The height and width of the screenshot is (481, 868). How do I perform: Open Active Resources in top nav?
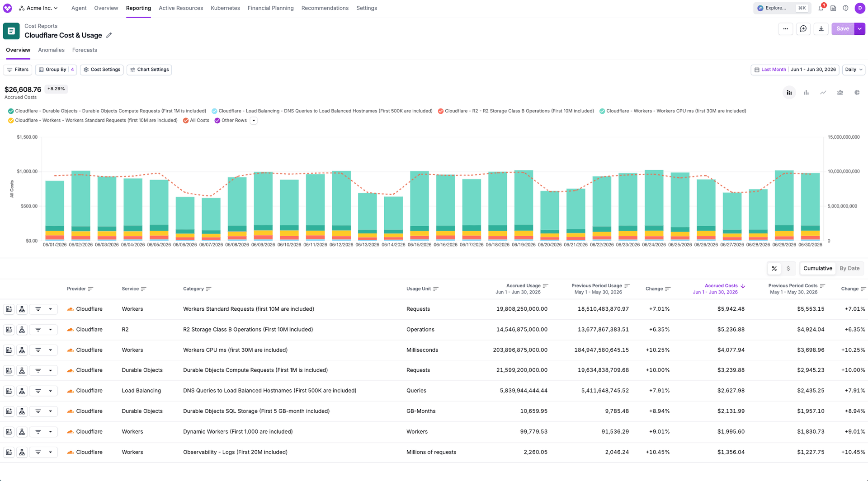click(180, 8)
